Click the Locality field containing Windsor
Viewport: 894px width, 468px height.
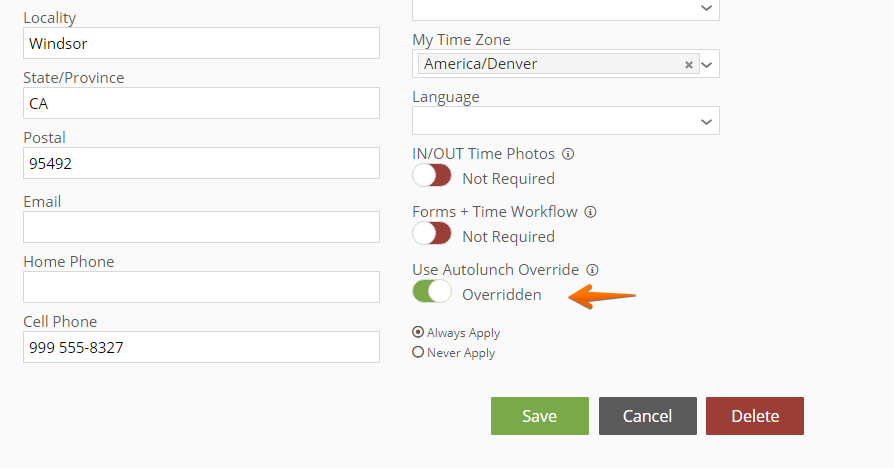201,43
